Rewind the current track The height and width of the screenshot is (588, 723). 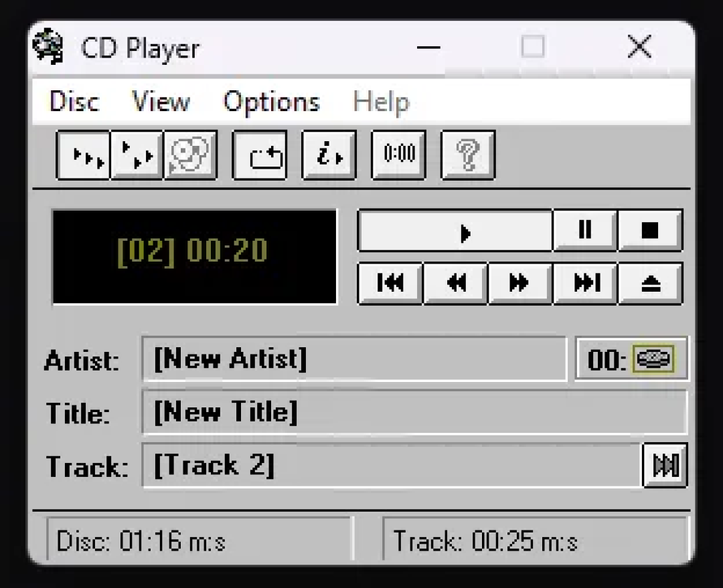456,284
